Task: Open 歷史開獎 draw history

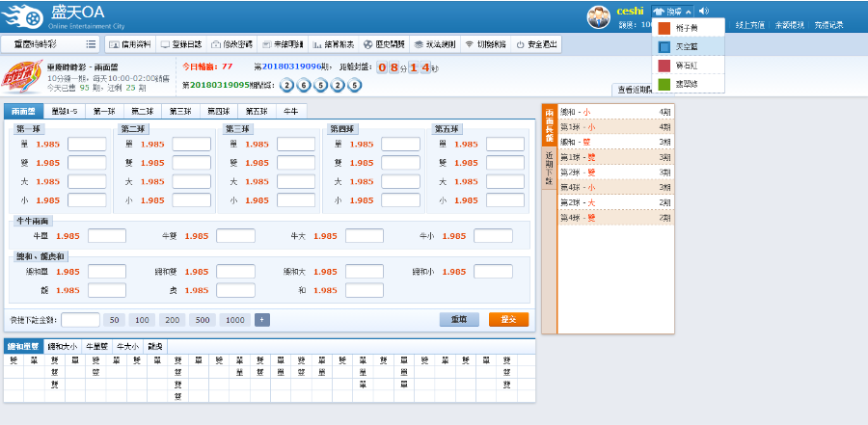Action: click(384, 44)
